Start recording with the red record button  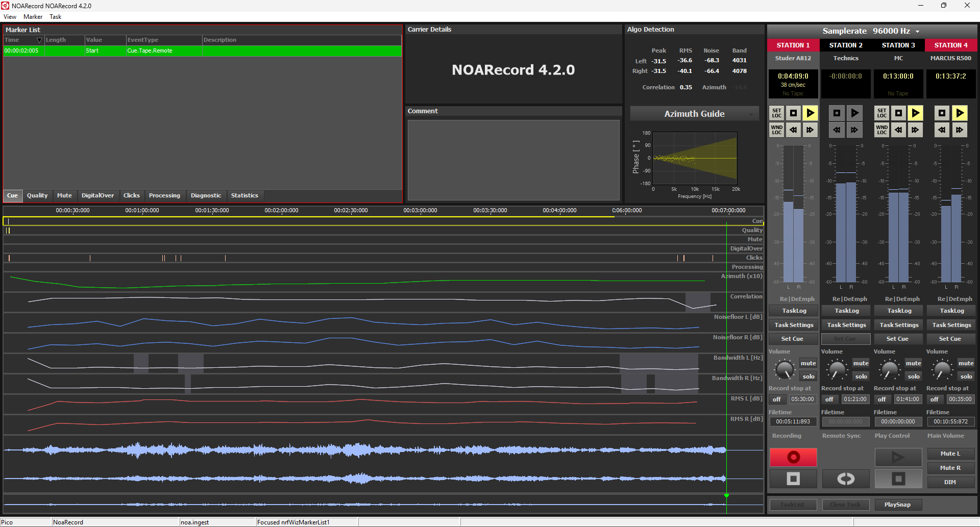pyautogui.click(x=793, y=457)
